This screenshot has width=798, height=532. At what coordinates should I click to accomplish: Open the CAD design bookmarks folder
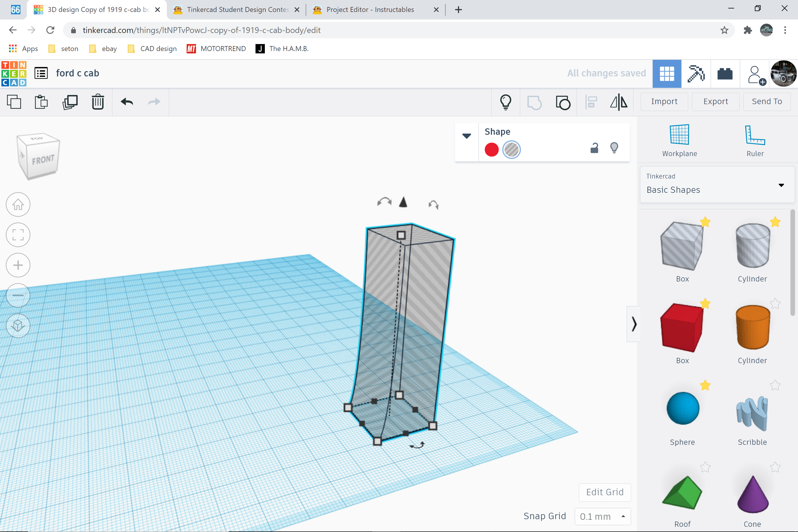(152, 49)
